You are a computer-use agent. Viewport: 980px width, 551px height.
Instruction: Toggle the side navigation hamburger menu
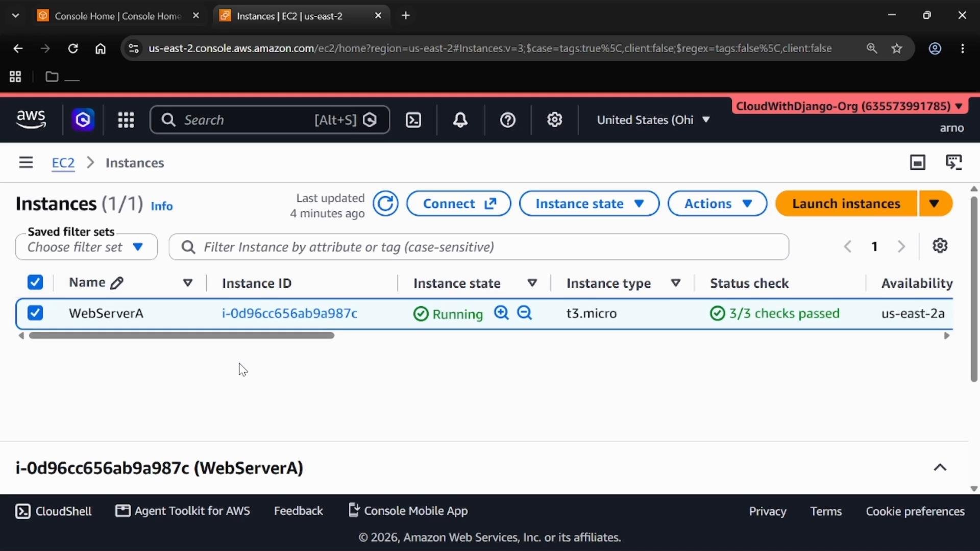[x=26, y=163]
